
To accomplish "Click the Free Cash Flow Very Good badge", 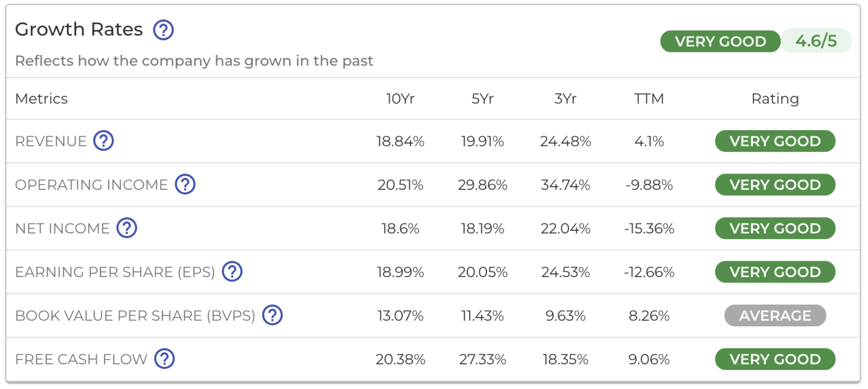I will point(775,359).
